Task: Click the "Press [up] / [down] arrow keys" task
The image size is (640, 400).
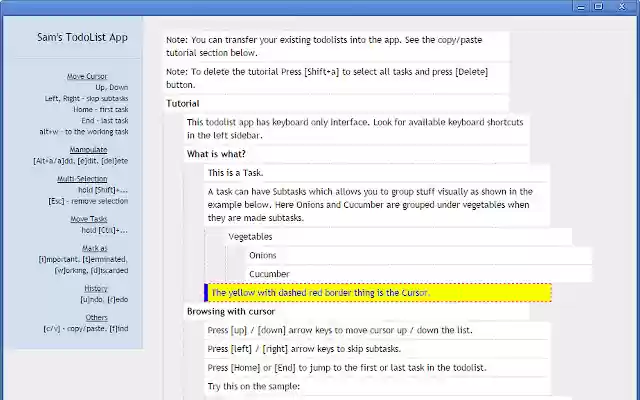Action: pos(377,330)
